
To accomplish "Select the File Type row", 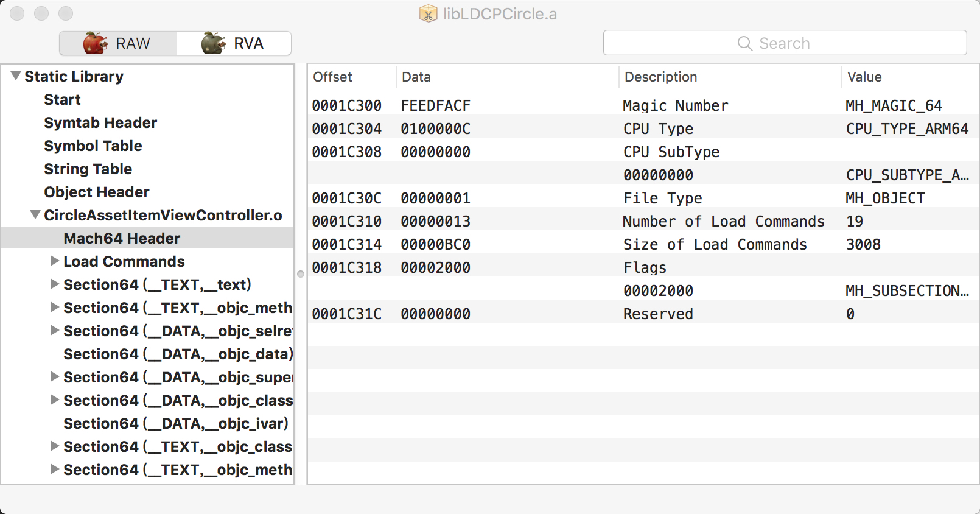I will click(643, 198).
